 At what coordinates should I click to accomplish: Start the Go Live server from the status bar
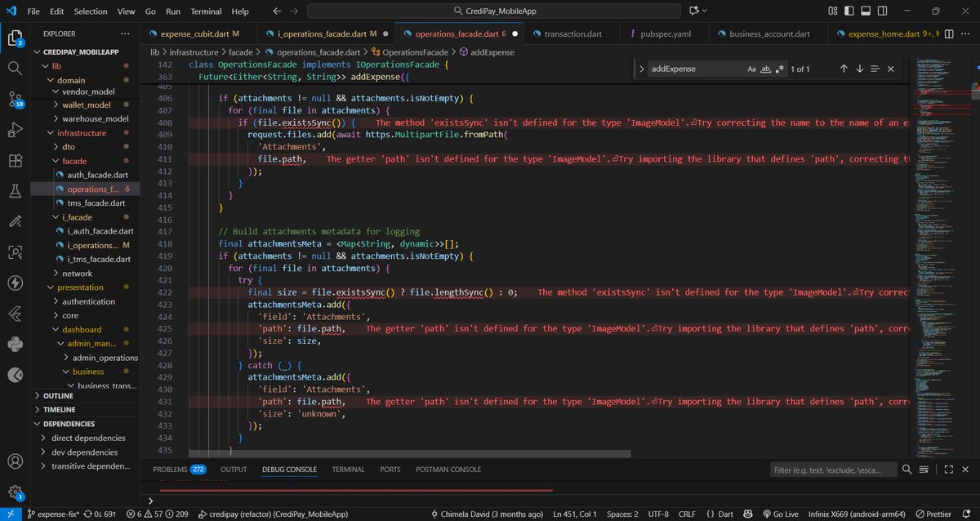click(780, 514)
